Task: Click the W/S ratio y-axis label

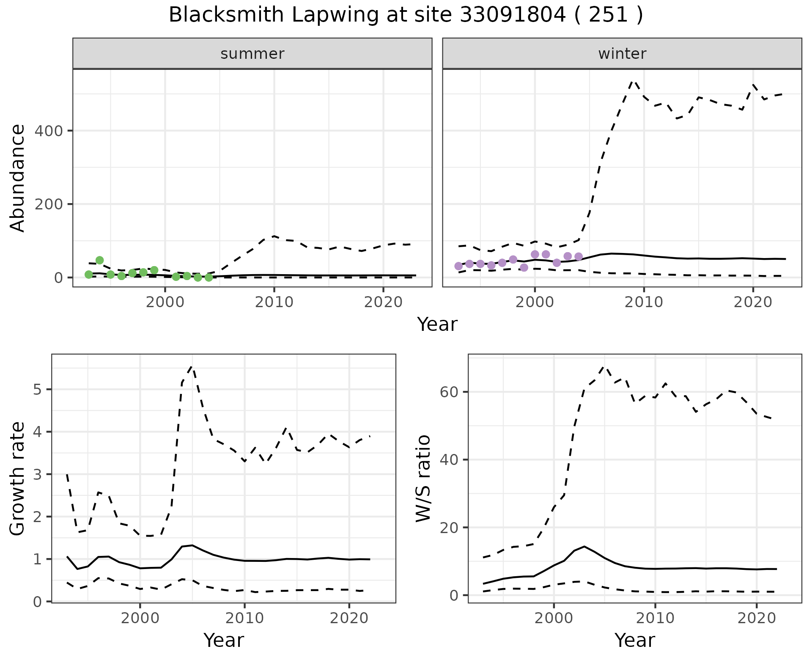Action: (x=423, y=478)
